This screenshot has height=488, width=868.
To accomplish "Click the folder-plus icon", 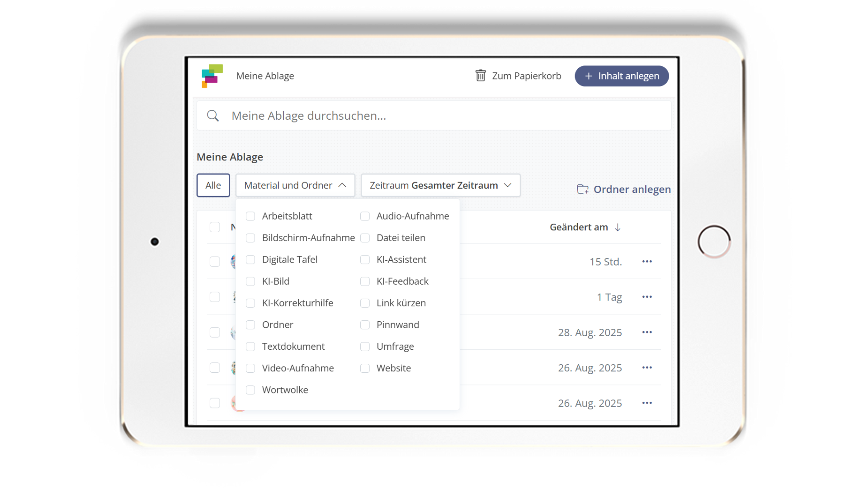I will click(582, 189).
